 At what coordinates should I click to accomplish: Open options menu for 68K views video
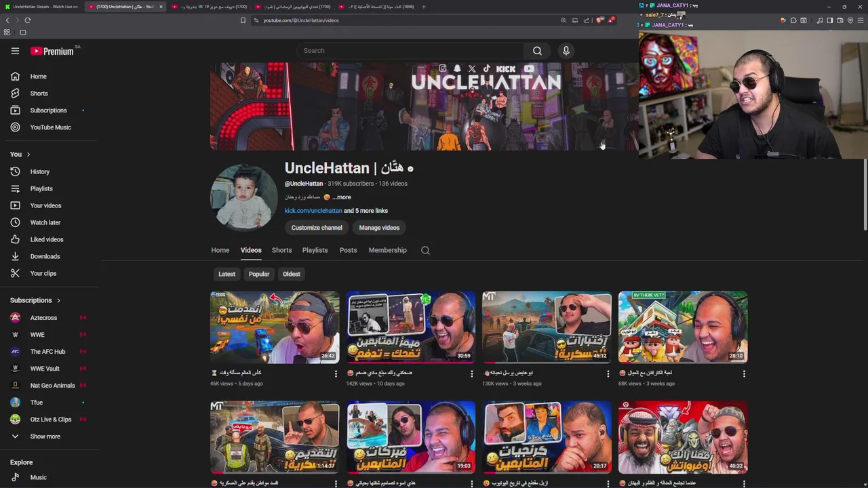[744, 373]
